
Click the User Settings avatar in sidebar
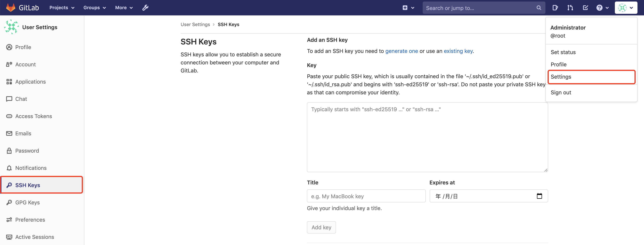coord(12,27)
